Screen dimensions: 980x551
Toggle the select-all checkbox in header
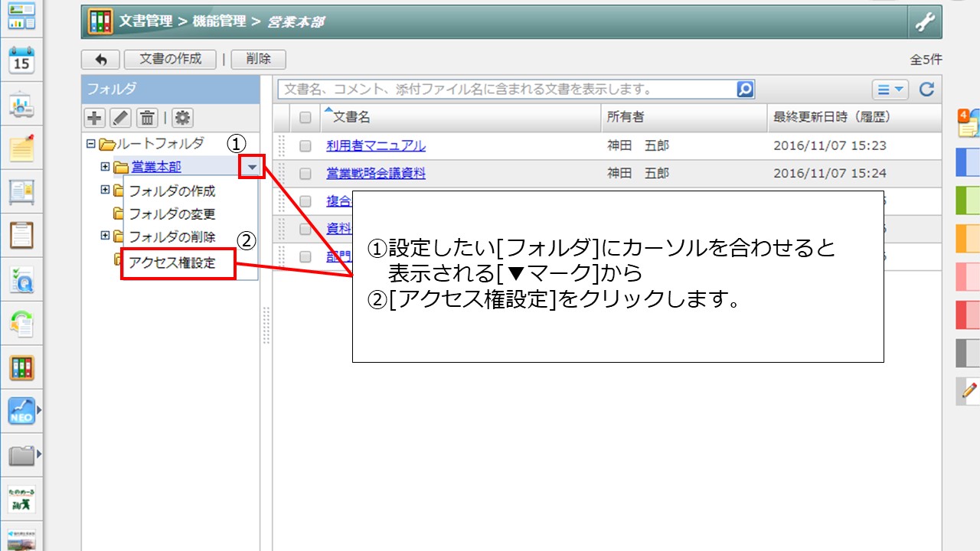[x=305, y=117]
